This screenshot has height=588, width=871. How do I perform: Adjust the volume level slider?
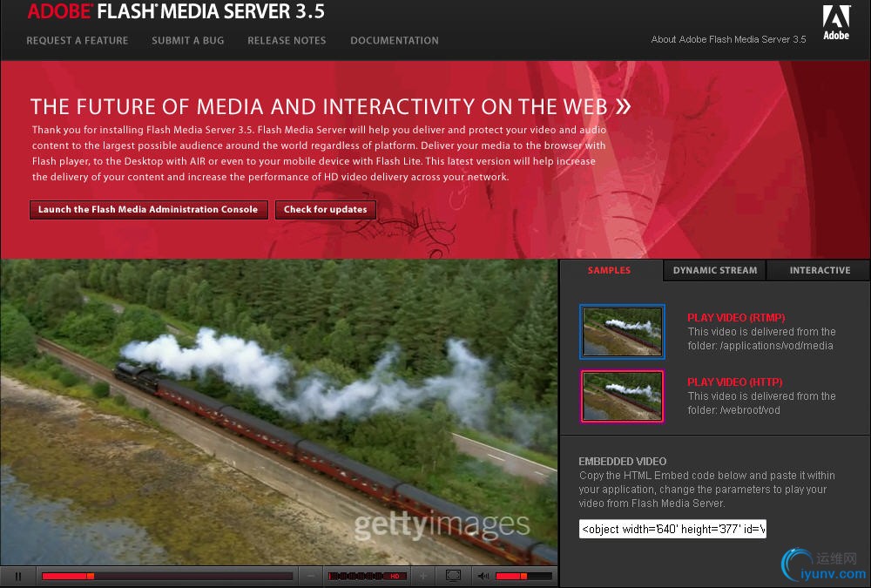click(x=523, y=577)
